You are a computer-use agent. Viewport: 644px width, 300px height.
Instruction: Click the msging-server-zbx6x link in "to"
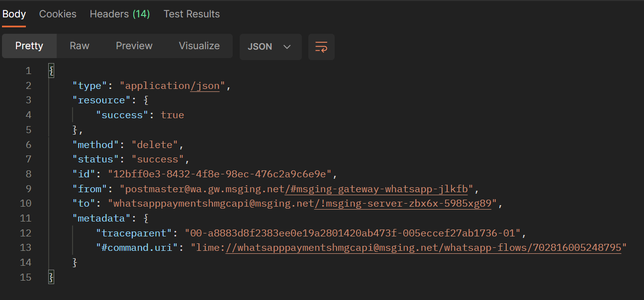[402, 203]
